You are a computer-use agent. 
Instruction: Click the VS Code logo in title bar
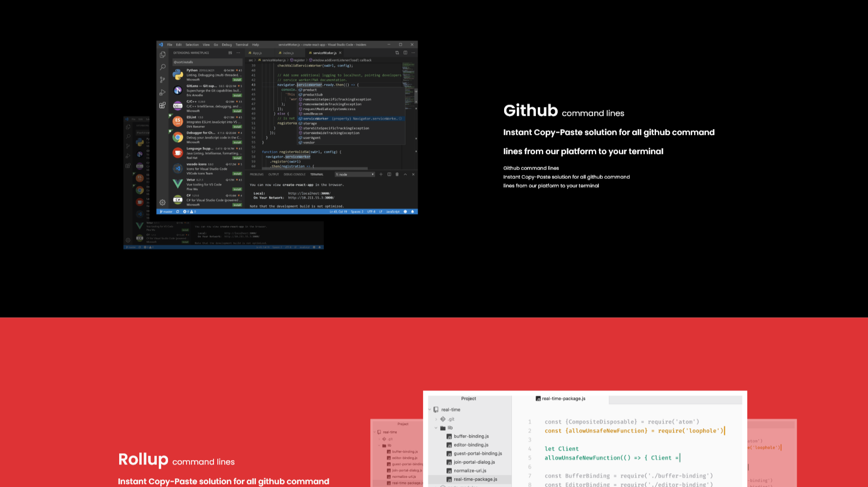161,44
